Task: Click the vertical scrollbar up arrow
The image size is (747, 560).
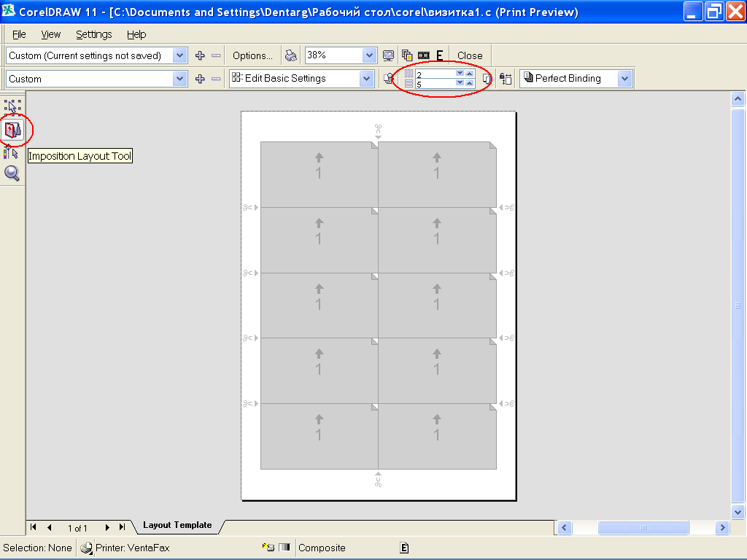Action: pyautogui.click(x=738, y=99)
